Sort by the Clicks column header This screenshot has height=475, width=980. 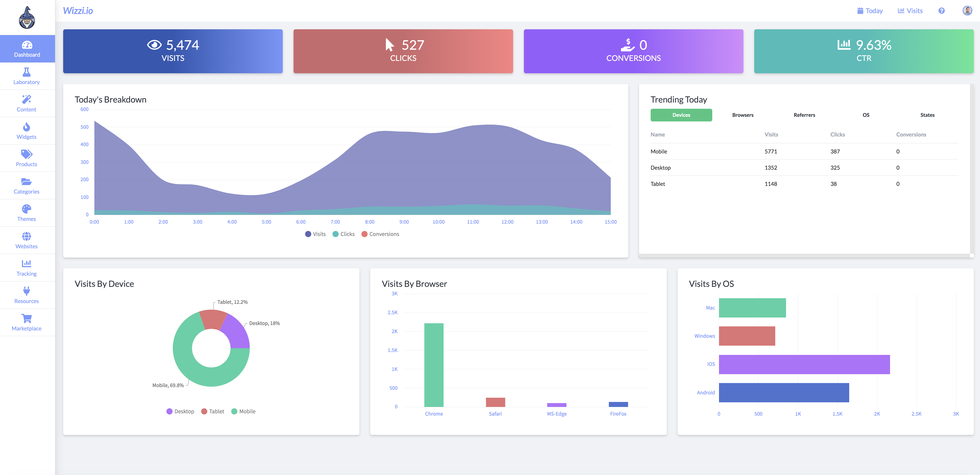837,135
